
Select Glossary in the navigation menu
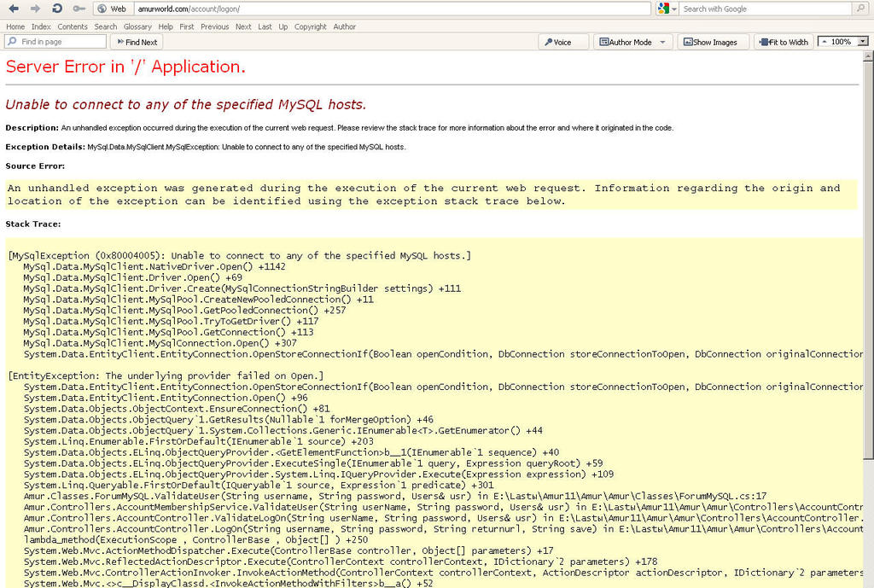click(x=137, y=26)
